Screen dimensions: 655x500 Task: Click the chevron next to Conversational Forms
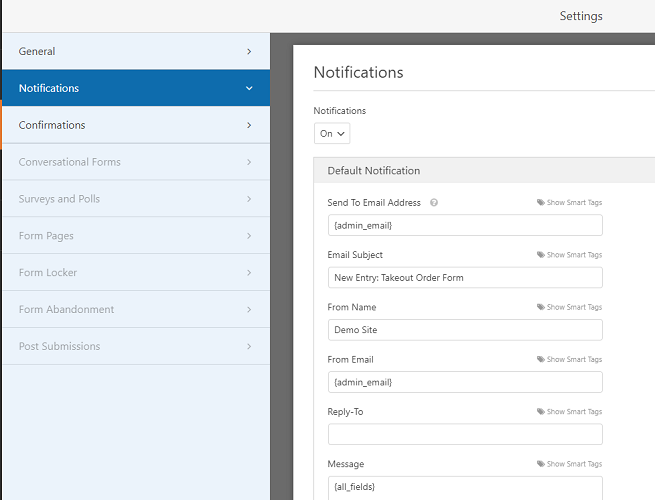249,162
